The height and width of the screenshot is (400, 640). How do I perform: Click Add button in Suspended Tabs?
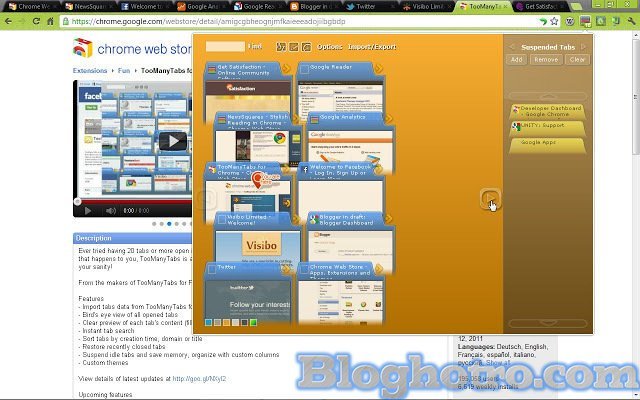tap(516, 60)
